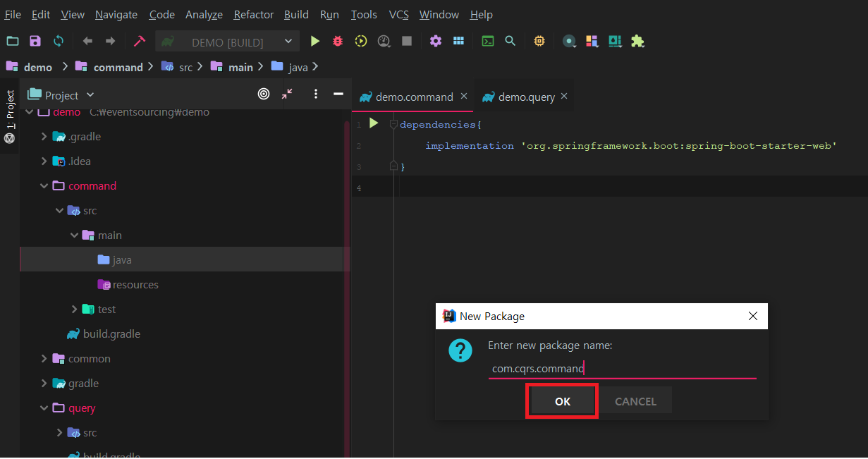Collapse the main folder
868x459 pixels.
[x=74, y=235]
